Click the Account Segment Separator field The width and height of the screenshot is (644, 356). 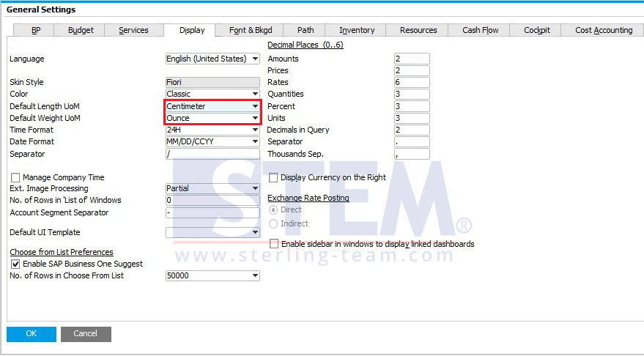(212, 212)
